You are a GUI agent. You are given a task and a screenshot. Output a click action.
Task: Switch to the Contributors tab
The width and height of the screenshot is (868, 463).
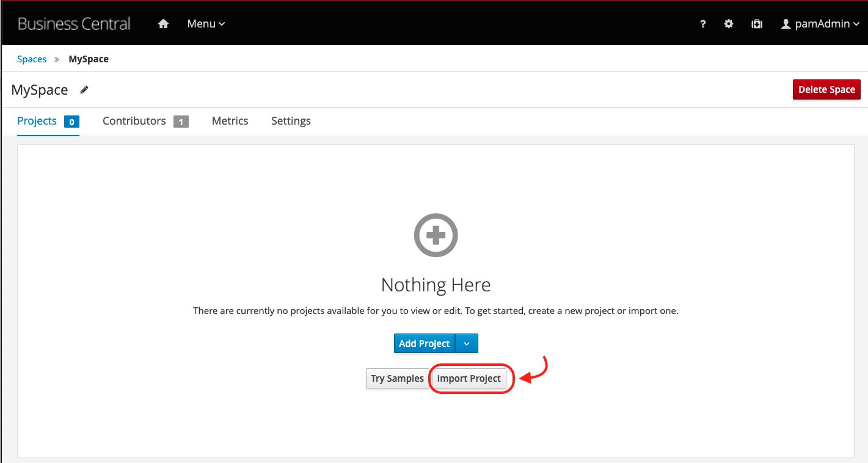(134, 121)
